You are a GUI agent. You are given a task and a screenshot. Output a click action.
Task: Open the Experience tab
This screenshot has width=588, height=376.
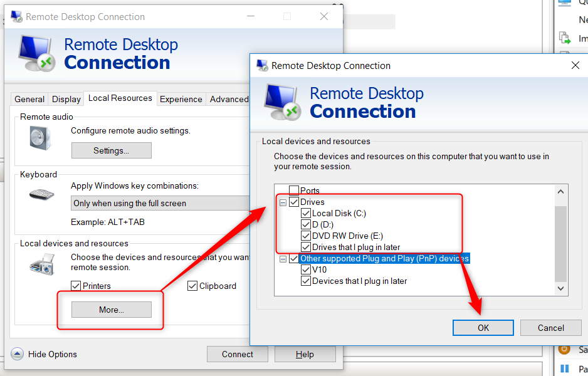click(x=181, y=99)
